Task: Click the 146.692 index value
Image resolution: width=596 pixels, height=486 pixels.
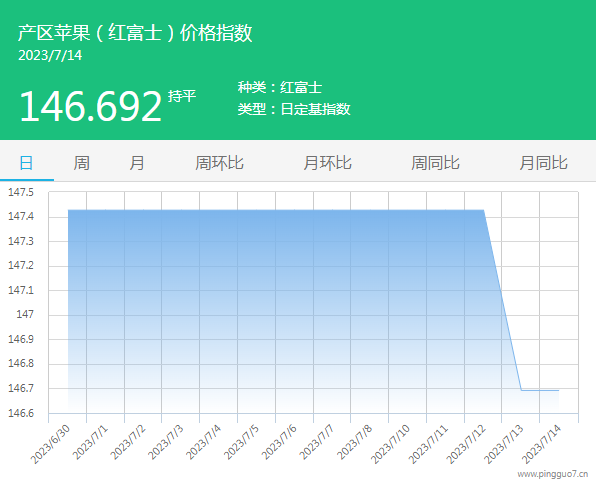Action: pyautogui.click(x=90, y=106)
